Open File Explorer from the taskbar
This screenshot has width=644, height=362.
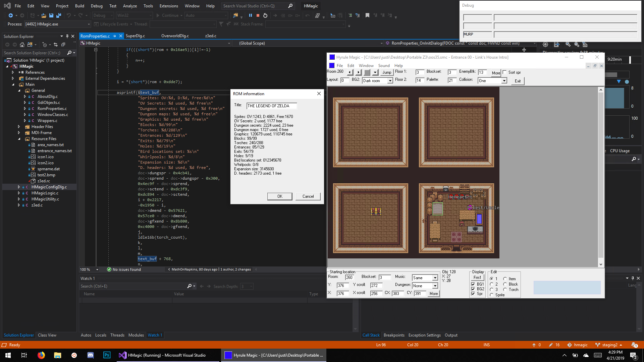coord(58,355)
